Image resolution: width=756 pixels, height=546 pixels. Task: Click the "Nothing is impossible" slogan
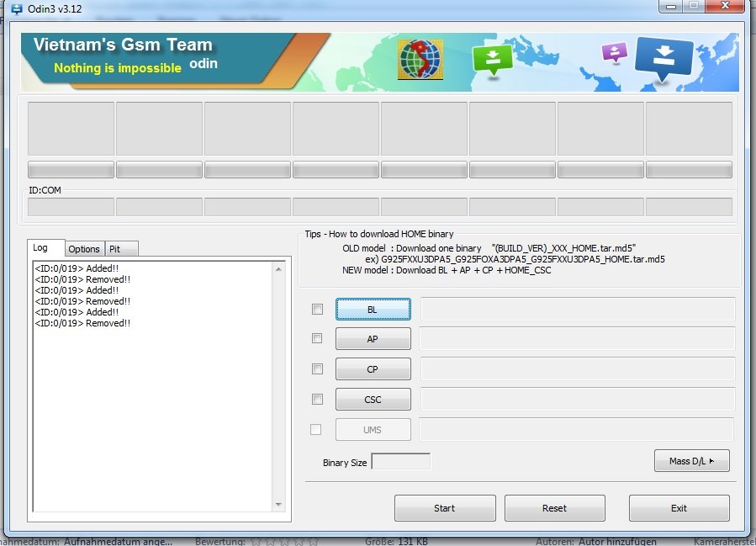point(118,68)
